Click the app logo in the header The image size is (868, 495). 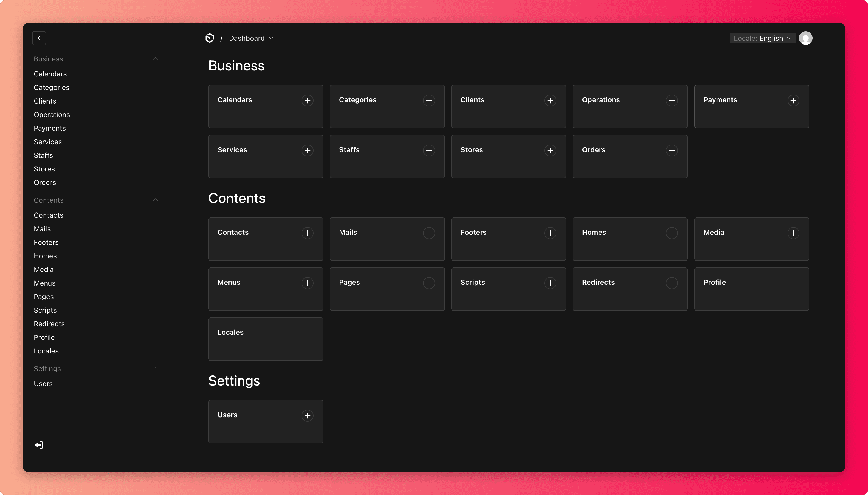tap(210, 38)
